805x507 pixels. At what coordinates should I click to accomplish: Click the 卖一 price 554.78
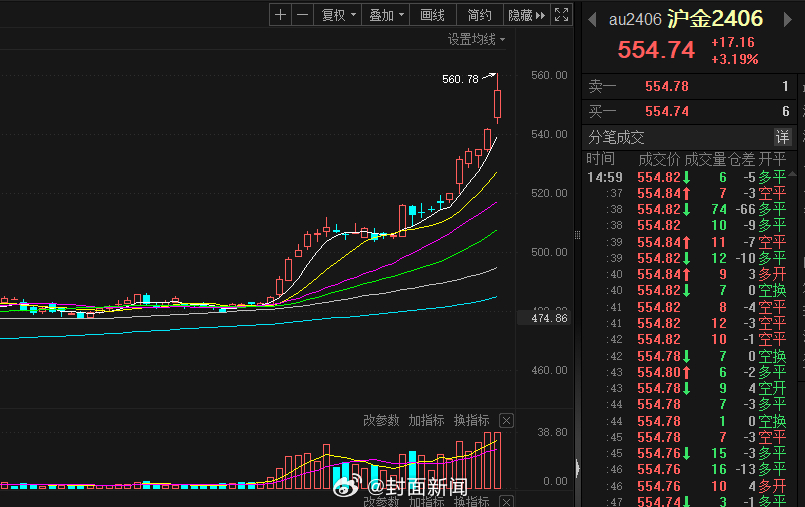pos(666,86)
